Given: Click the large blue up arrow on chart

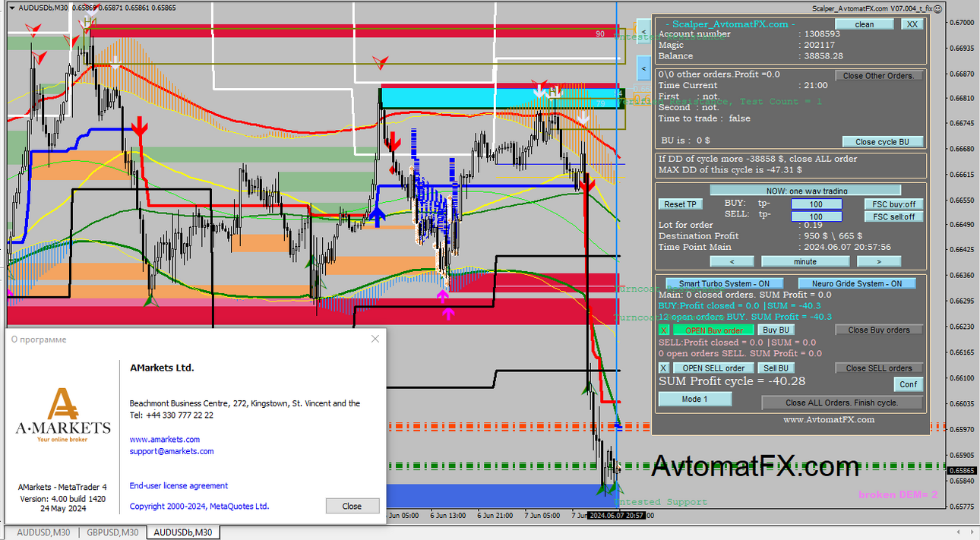Looking at the screenshot, I should (378, 216).
